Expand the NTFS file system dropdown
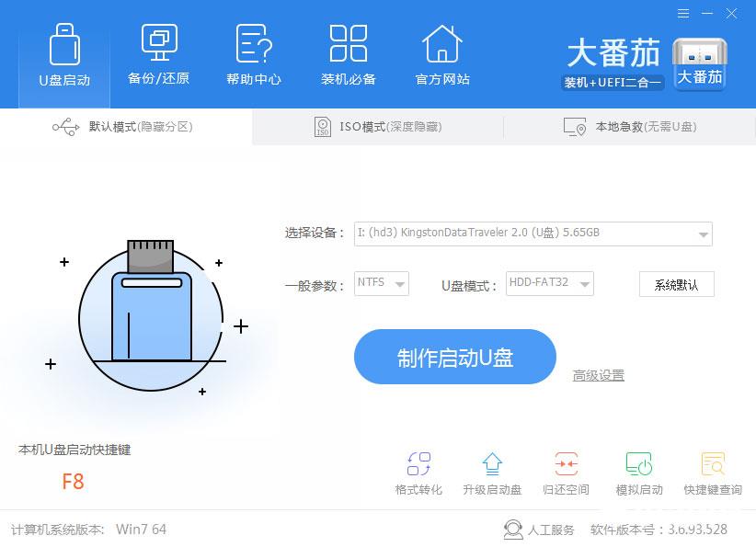Image resolution: width=756 pixels, height=547 pixels. click(382, 283)
